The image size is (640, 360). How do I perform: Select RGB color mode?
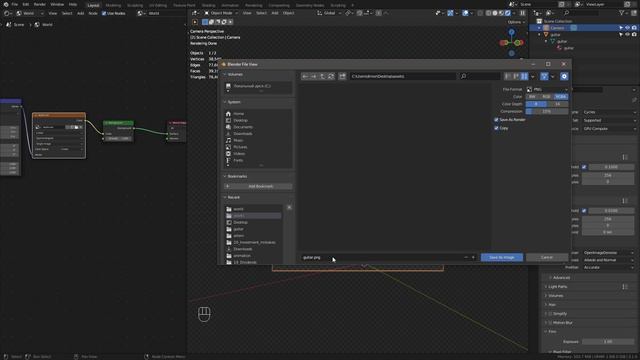(x=546, y=97)
